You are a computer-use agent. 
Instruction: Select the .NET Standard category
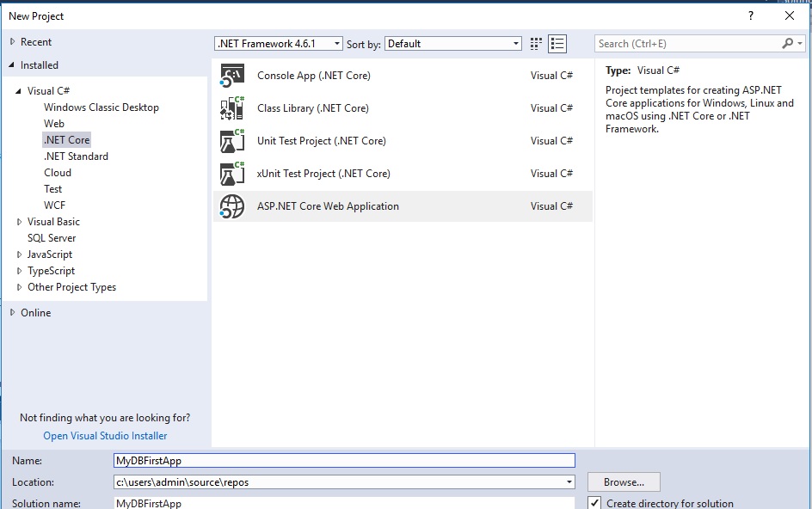76,156
